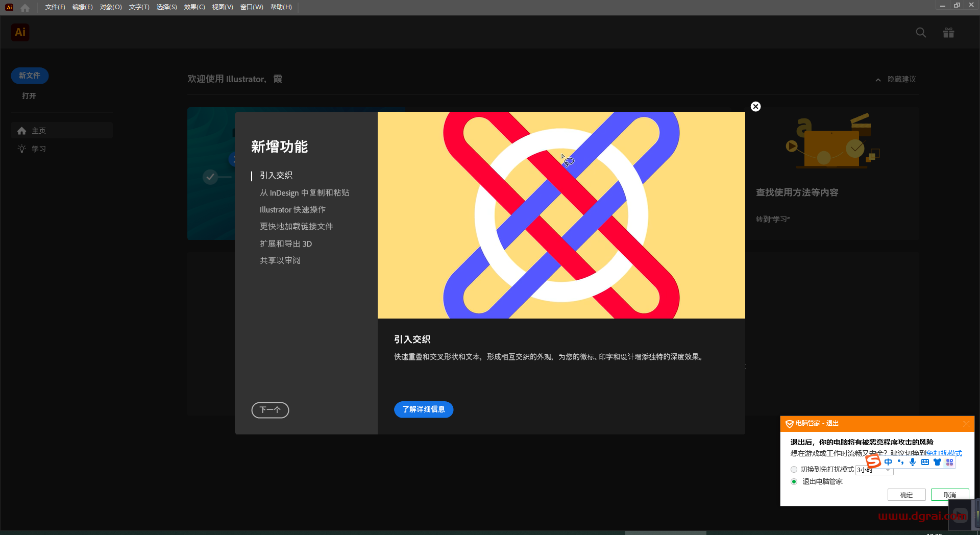The height and width of the screenshot is (535, 980).
Task: Click the home icon in the menu bar
Action: click(25, 7)
